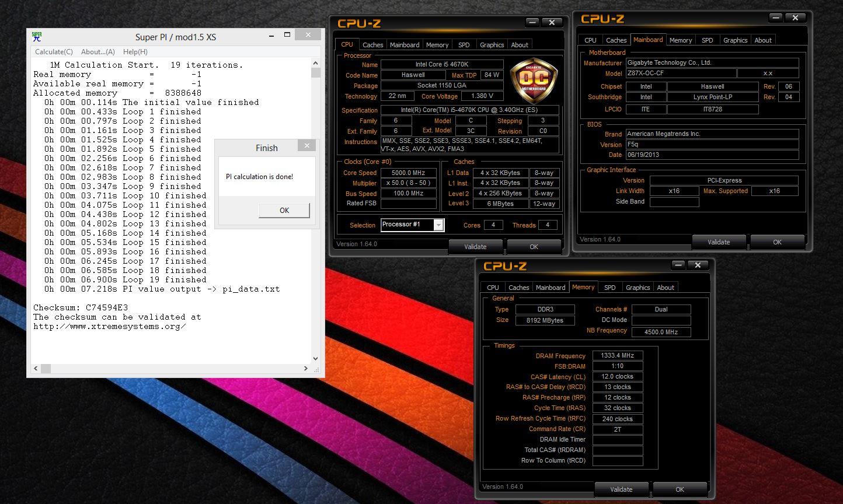
Task: Click the horizontal scrollbar right arrow in Super PI
Action: click(x=305, y=369)
